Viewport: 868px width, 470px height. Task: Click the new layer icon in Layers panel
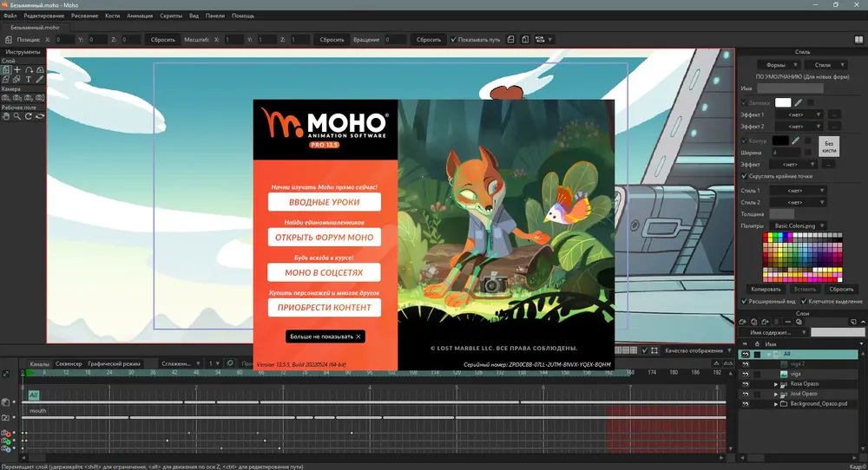(742, 321)
